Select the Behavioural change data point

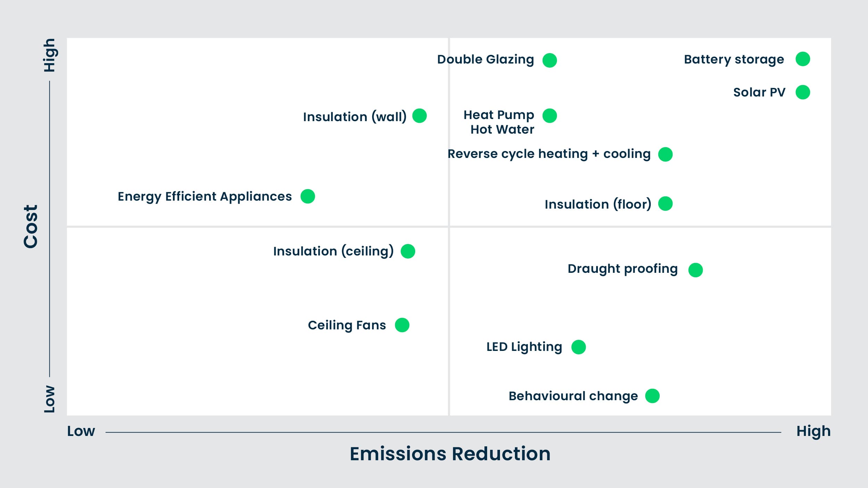coord(652,396)
